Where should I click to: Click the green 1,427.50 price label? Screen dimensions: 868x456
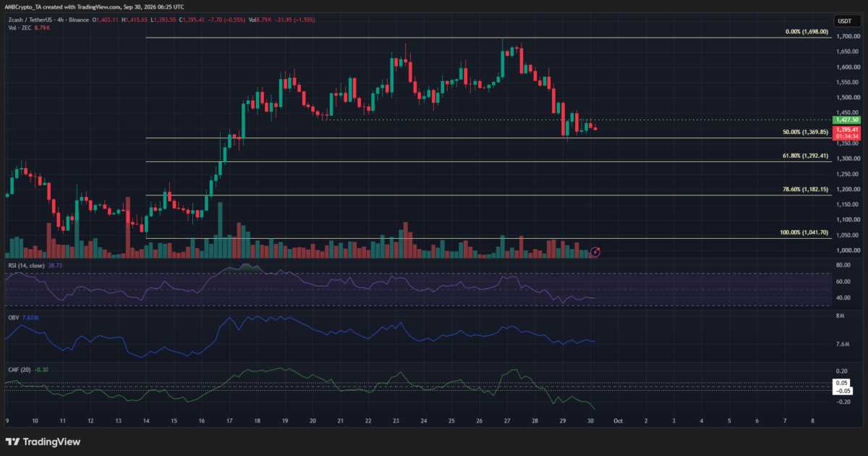(x=846, y=120)
